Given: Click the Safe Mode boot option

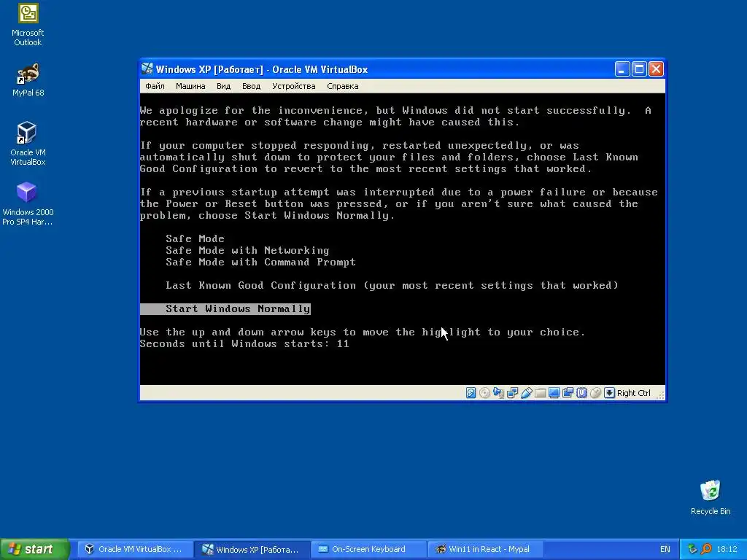Looking at the screenshot, I should coord(195,238).
